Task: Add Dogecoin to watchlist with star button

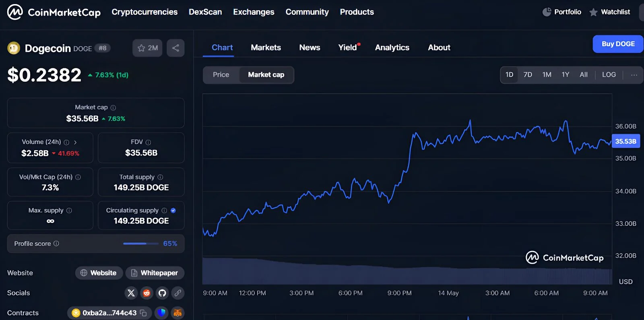Action: tap(147, 48)
